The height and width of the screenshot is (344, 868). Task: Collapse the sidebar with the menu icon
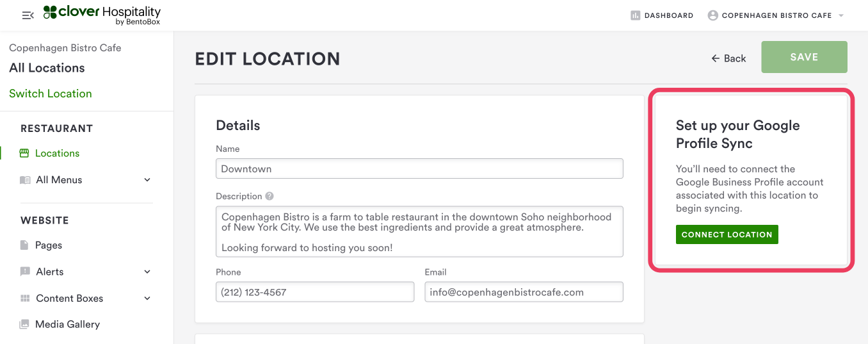[28, 15]
